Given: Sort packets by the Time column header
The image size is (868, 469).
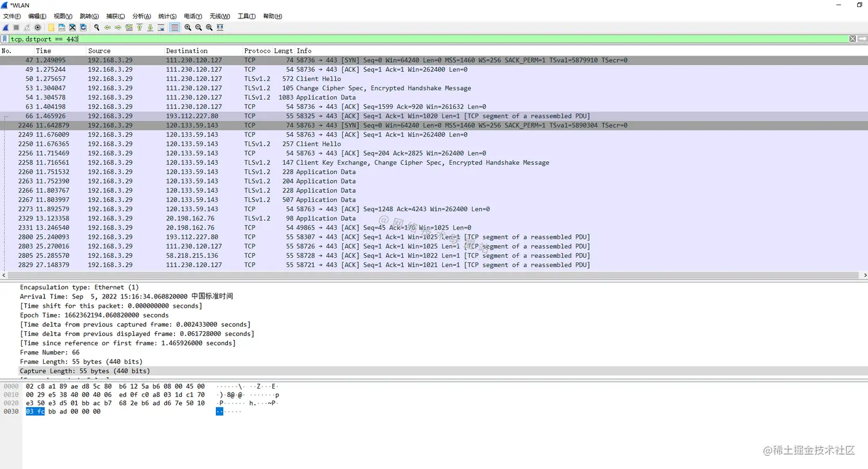Looking at the screenshot, I should [60, 51].
